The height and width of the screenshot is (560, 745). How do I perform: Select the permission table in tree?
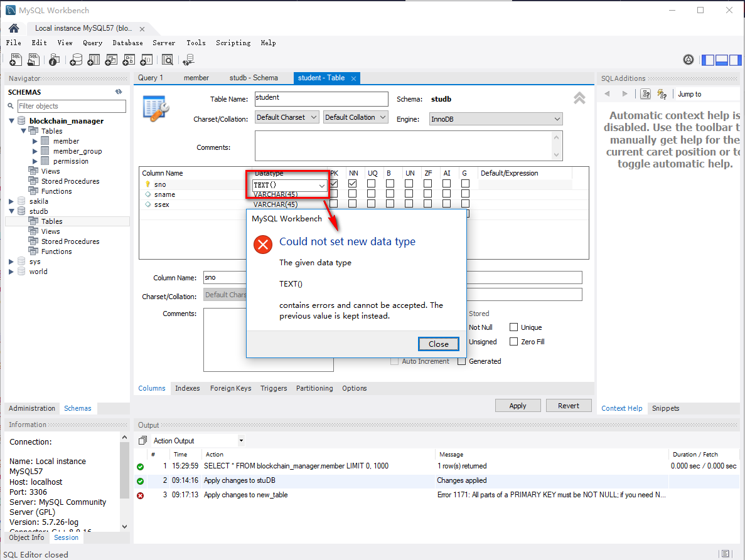click(x=71, y=161)
